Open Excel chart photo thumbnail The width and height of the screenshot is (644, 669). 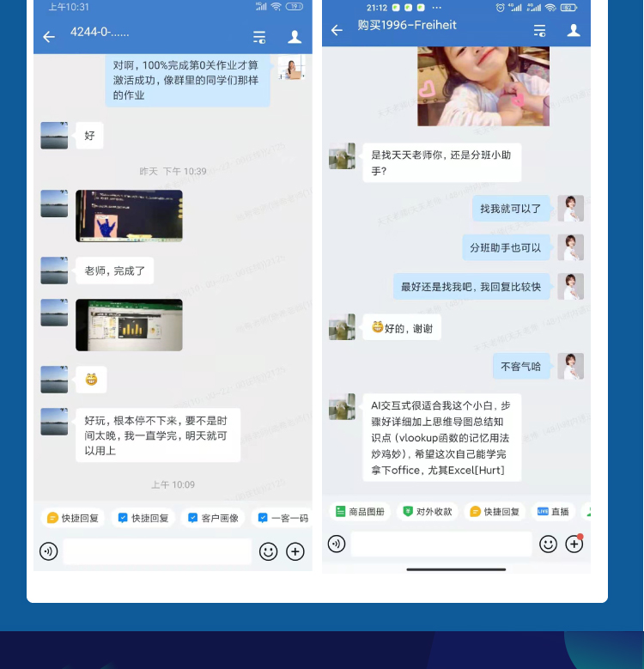click(129, 325)
